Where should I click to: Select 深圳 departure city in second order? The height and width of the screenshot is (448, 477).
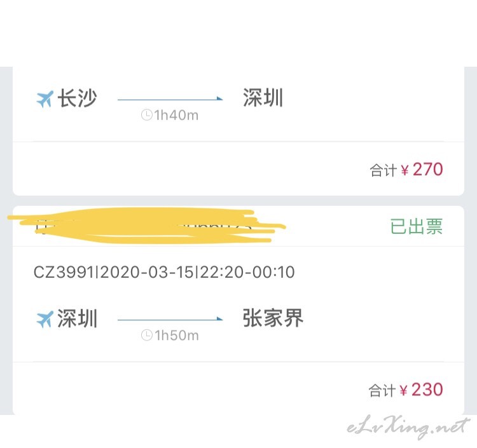point(77,318)
